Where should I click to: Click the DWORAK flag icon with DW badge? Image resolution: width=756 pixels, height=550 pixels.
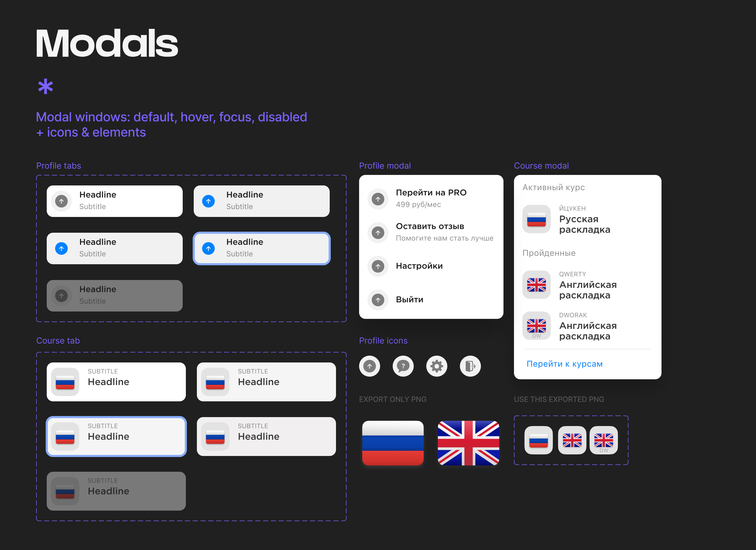tap(536, 326)
